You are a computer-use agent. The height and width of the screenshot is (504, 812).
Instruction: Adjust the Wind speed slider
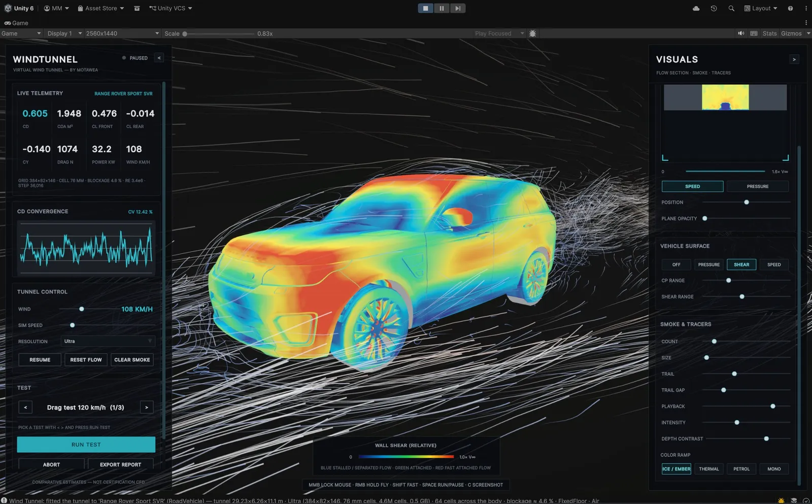pyautogui.click(x=87, y=309)
